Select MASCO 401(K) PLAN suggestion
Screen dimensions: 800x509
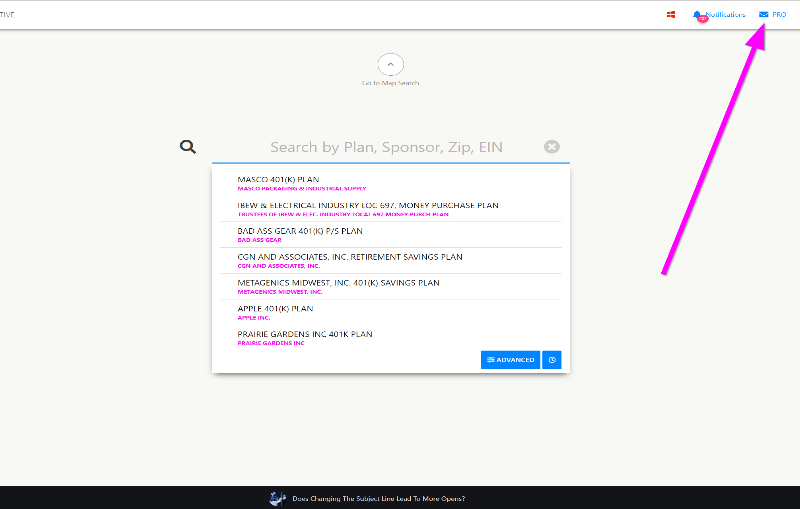click(x=278, y=180)
